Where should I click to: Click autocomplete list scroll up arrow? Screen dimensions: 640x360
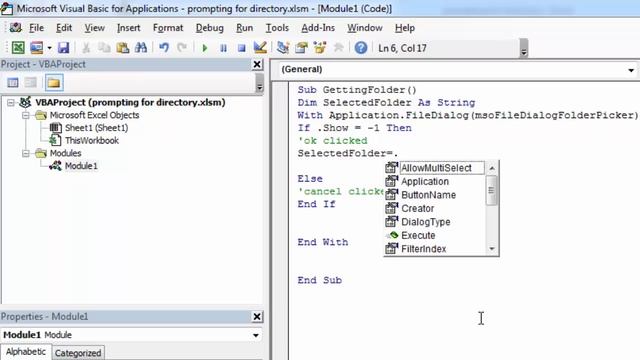492,168
